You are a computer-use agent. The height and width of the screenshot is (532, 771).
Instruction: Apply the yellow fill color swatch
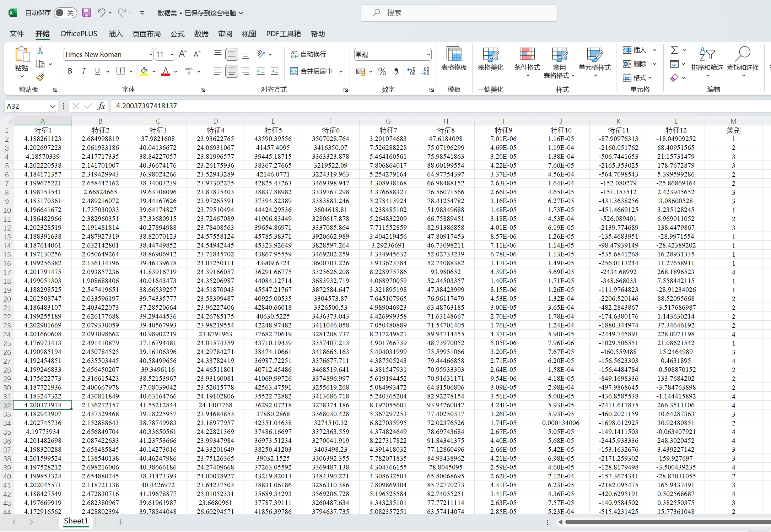144,71
